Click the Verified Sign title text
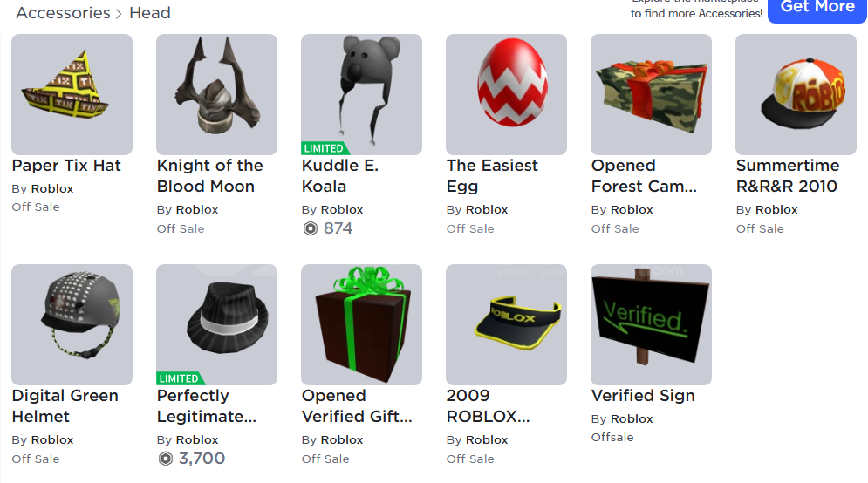 (643, 396)
